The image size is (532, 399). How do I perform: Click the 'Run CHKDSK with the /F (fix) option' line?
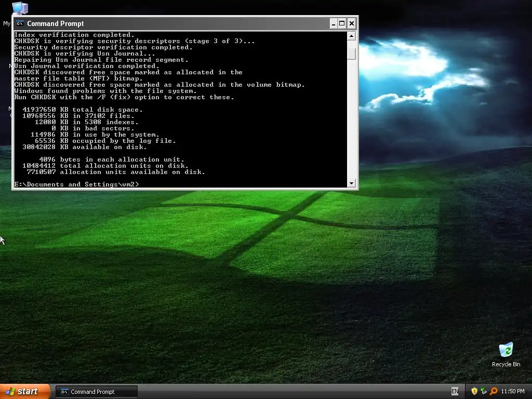124,97
